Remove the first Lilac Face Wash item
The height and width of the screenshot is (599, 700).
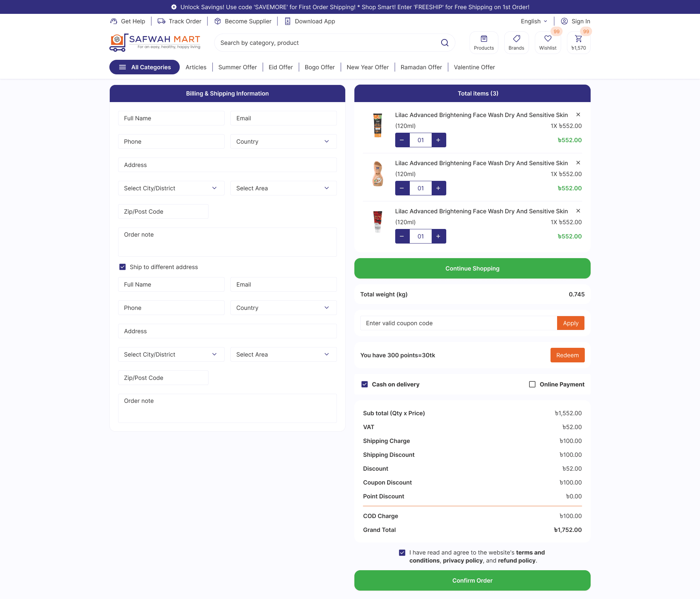pos(578,114)
